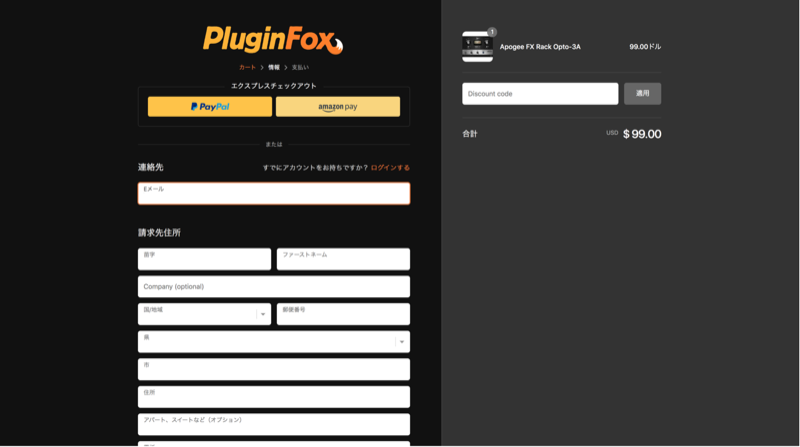This screenshot has width=800, height=447.
Task: Click the quantity badge on product thumbnail
Action: tap(492, 32)
